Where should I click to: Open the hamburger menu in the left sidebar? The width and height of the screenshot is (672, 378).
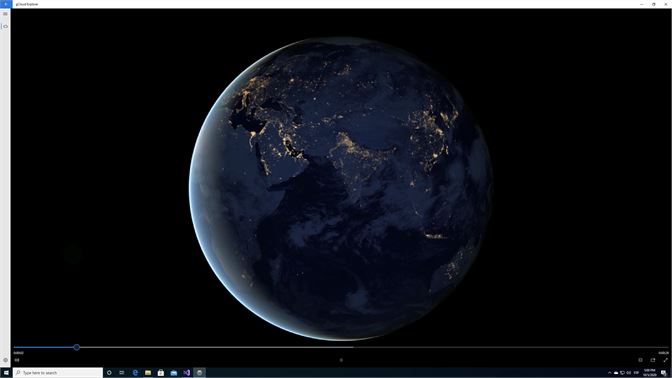(x=5, y=14)
